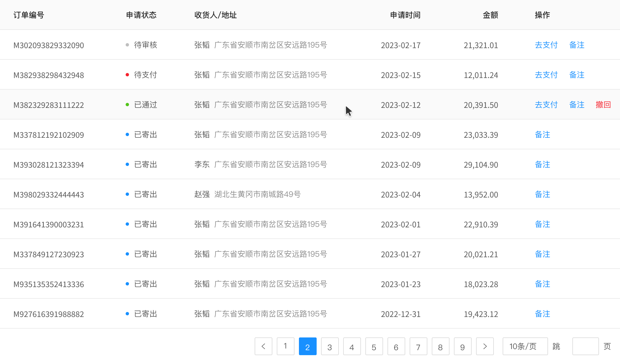Screen dimensions: 620x364
Task: Click the red 待支付 status dot
Action: pyautogui.click(x=127, y=74)
